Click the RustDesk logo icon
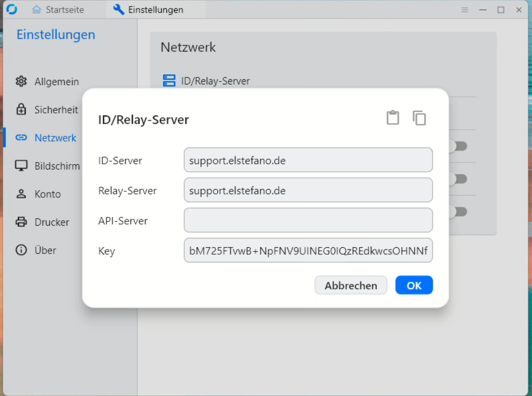This screenshot has height=396, width=532. pyautogui.click(x=12, y=9)
